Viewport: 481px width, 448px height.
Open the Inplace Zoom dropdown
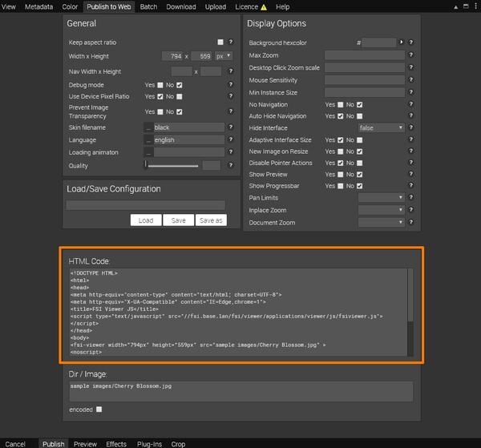[x=382, y=210]
